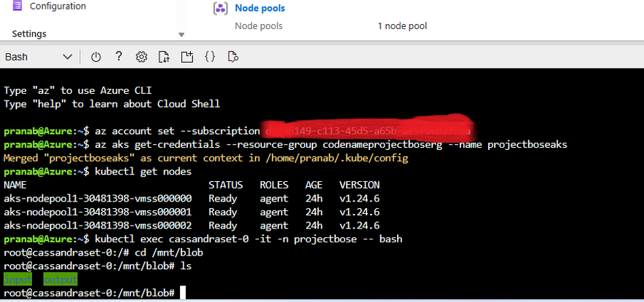Screen dimensions: 644x302
Task: Click the 'input' directory in terminal
Action: pyautogui.click(x=17, y=280)
